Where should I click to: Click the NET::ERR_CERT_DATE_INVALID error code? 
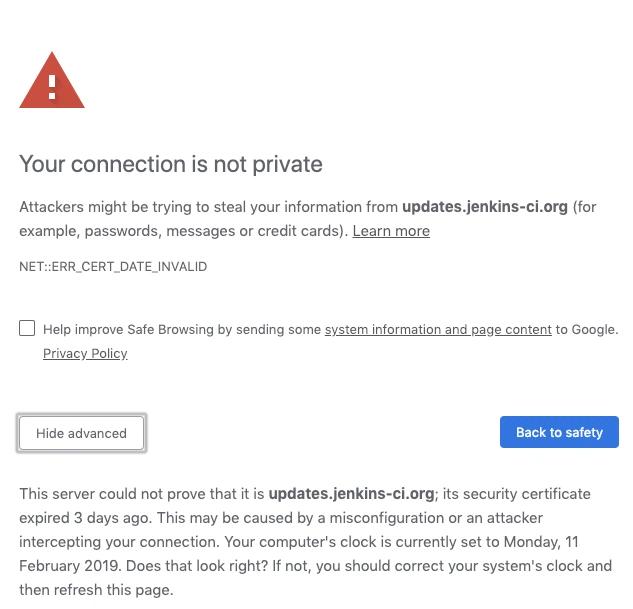113,267
